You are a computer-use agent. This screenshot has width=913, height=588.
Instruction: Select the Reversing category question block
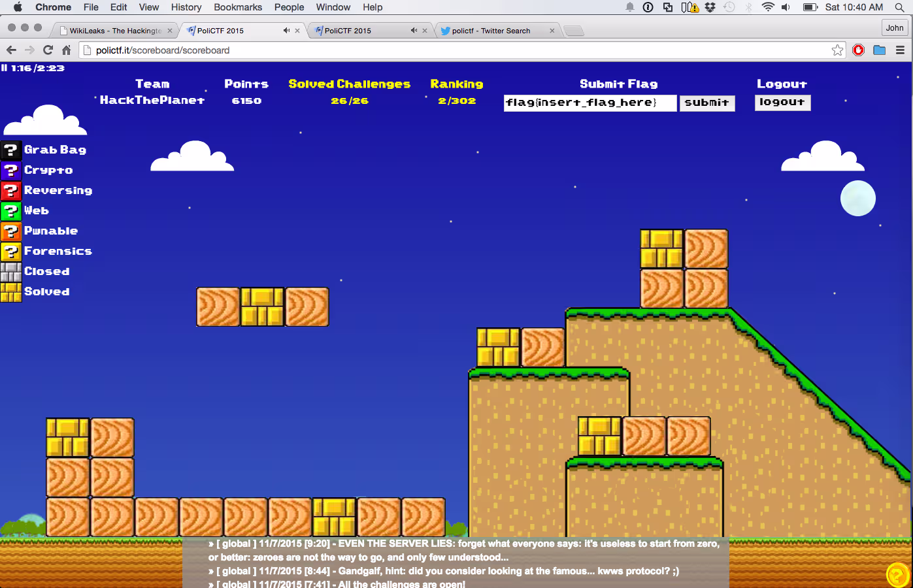pos(11,191)
